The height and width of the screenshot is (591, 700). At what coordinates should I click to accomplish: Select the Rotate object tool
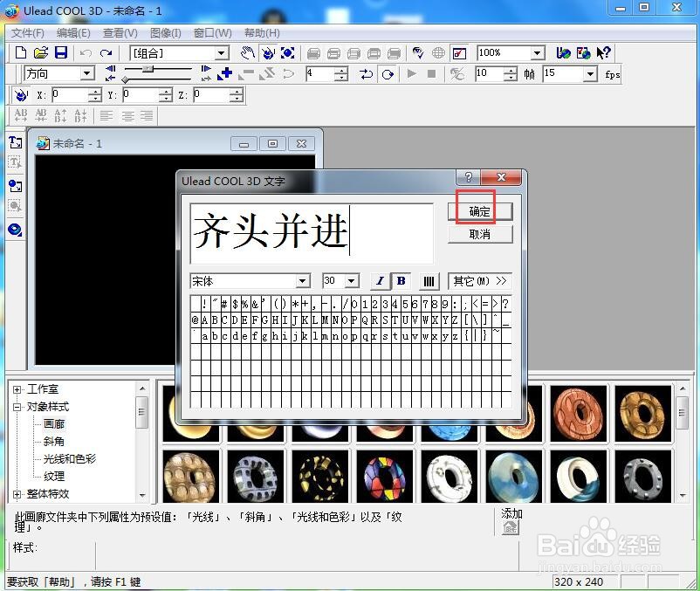click(268, 53)
